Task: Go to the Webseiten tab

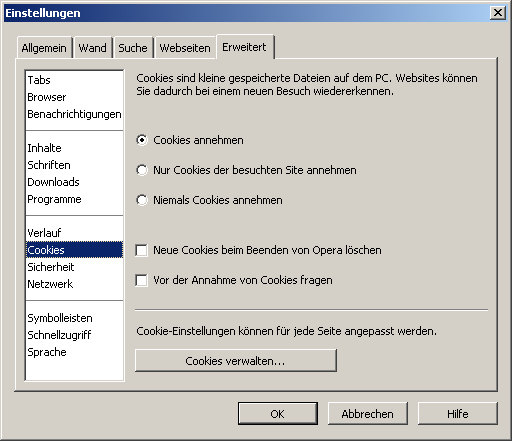Action: tap(185, 48)
